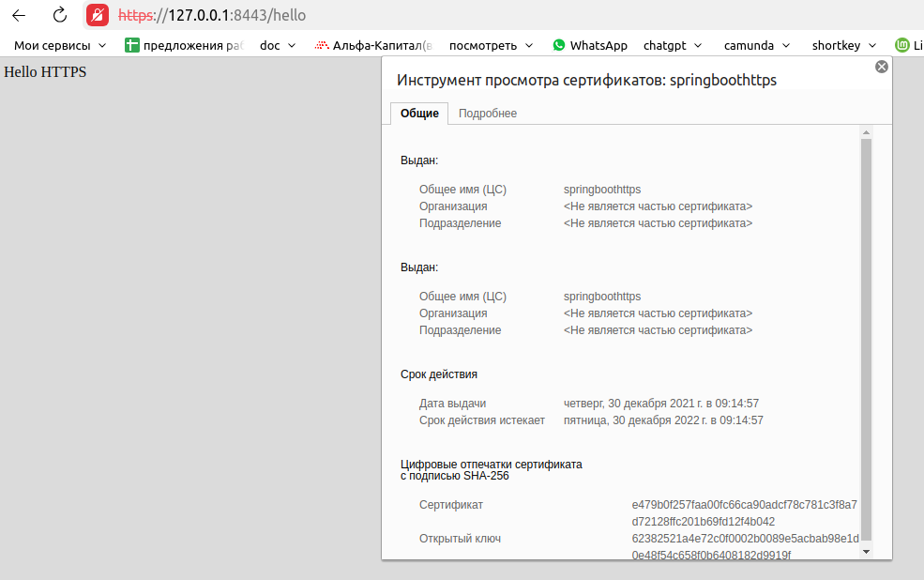Click the expiry date пятница, 30 декабря 2022
The image size is (924, 580).
(663, 420)
